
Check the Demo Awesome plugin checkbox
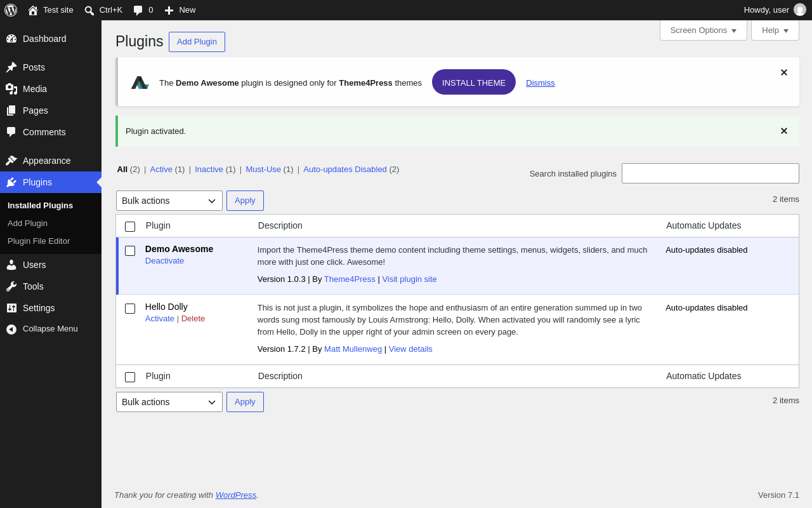[x=130, y=251]
